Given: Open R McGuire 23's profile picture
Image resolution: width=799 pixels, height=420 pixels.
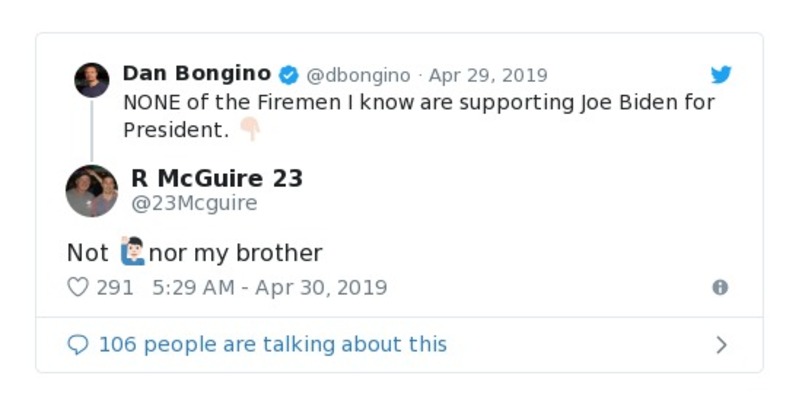Looking at the screenshot, I should pyautogui.click(x=92, y=191).
